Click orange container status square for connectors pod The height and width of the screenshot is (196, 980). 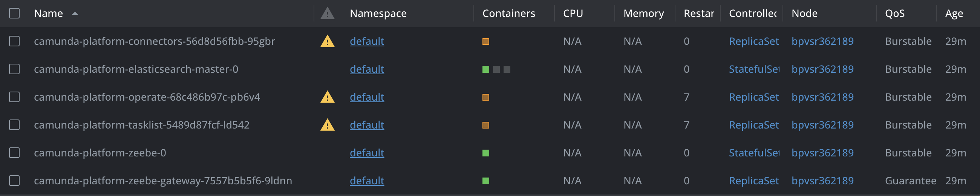[x=486, y=41]
